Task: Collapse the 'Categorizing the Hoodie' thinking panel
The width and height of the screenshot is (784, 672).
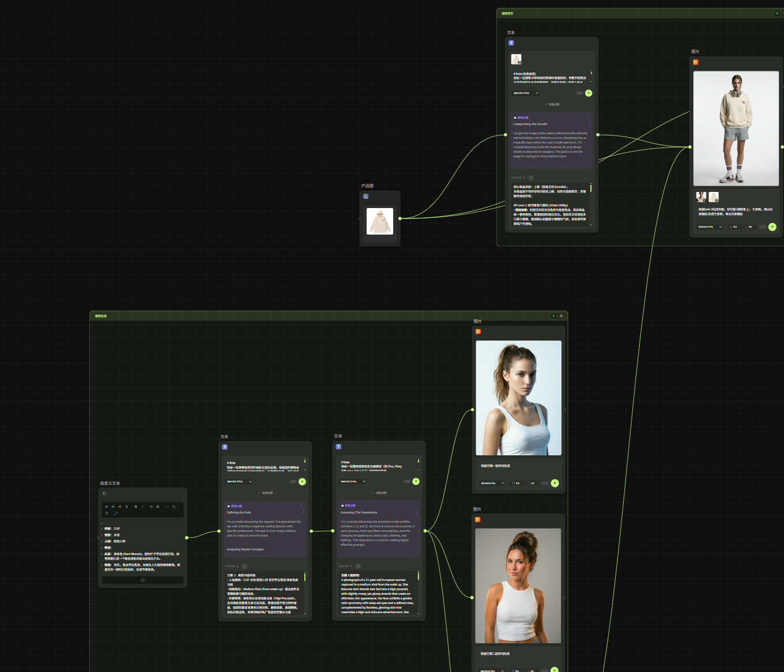Action: click(x=587, y=118)
